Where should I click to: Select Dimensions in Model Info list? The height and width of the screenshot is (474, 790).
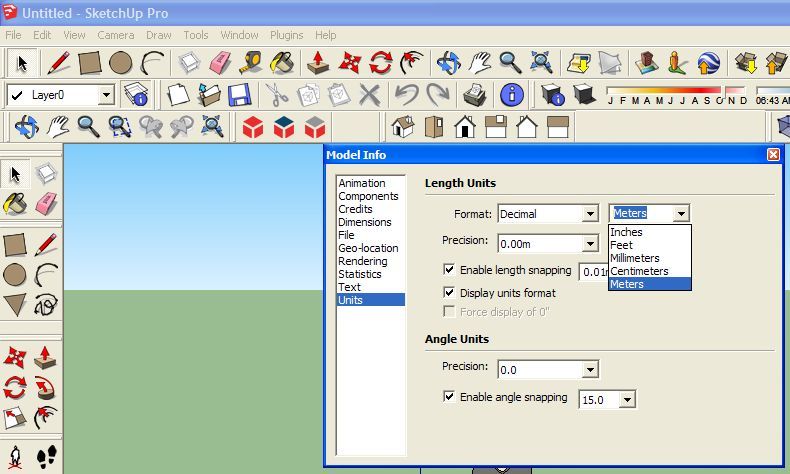[370, 222]
